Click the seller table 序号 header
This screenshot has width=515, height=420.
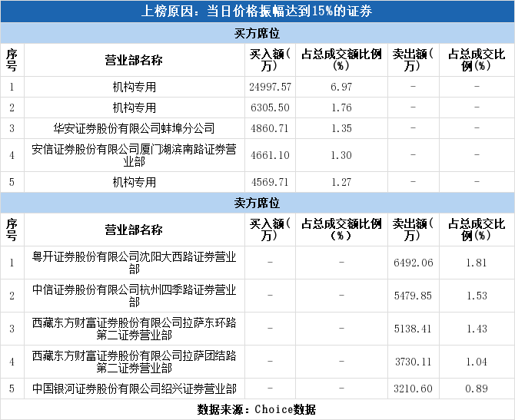point(12,230)
